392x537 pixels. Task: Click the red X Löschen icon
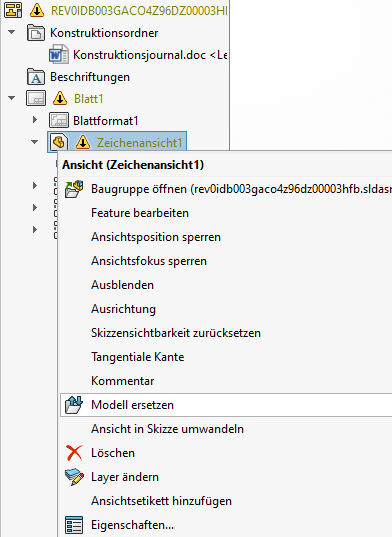point(74,453)
